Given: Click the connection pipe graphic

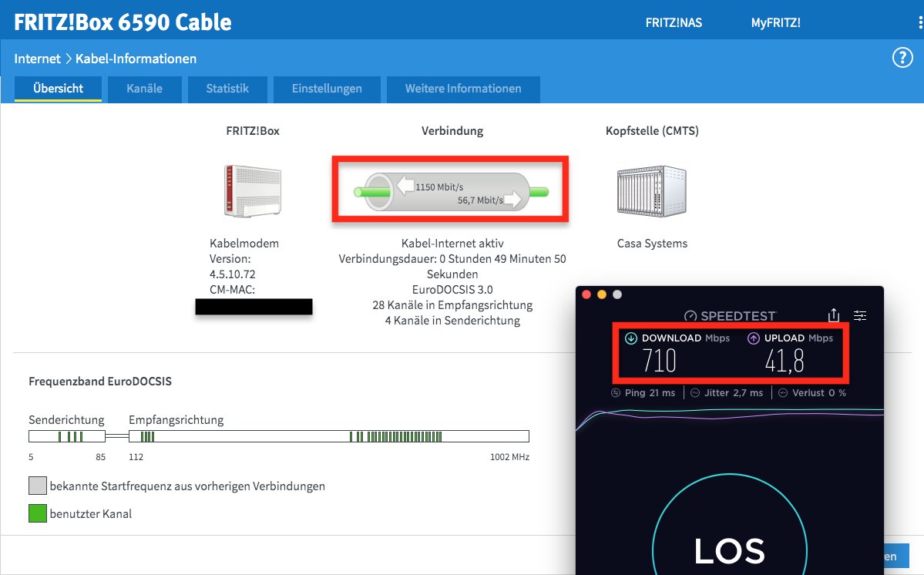Looking at the screenshot, I should coord(451,191).
